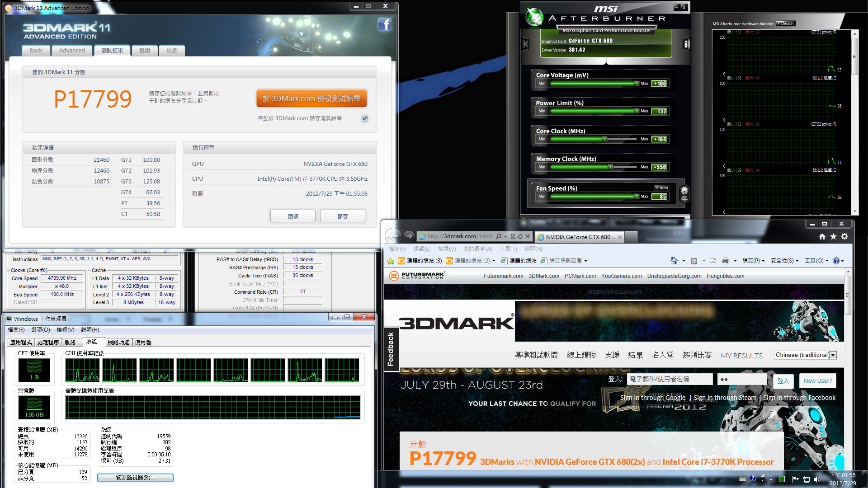
Task: Click the Core Clock slider handle
Action: (605, 139)
